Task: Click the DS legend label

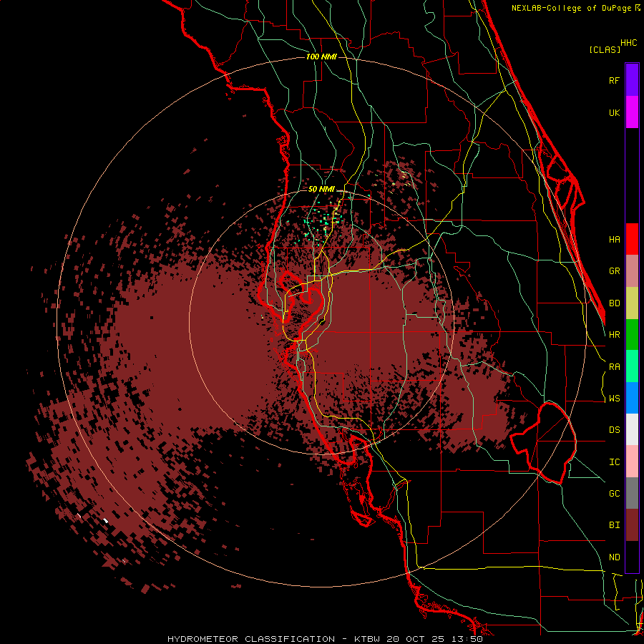Action: 614,430
